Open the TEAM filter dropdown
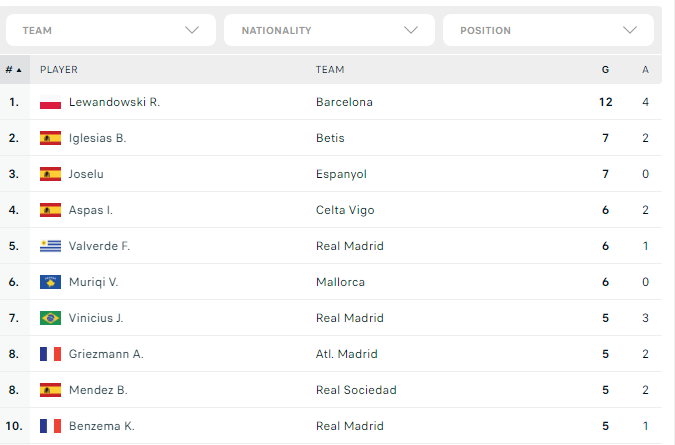The image size is (675, 445). point(111,30)
